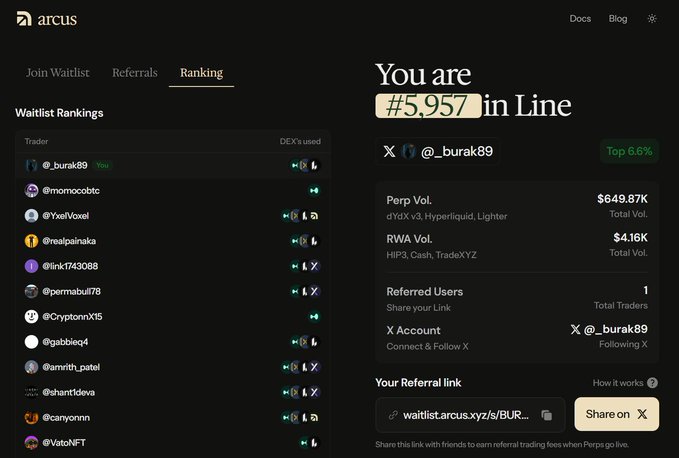Select the @YxelVoxel trader name
This screenshot has height=458, width=679.
click(x=65, y=216)
